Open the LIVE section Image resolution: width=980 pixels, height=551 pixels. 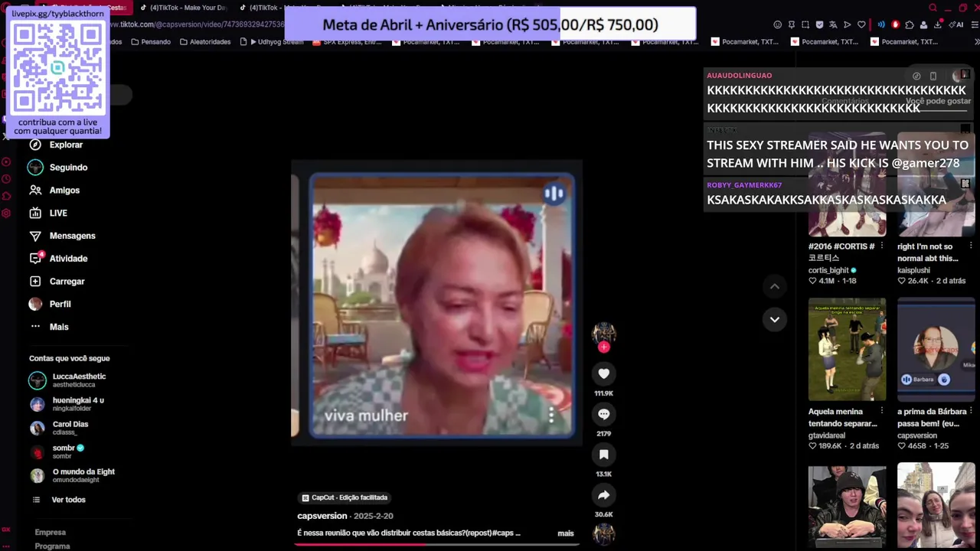point(48,213)
